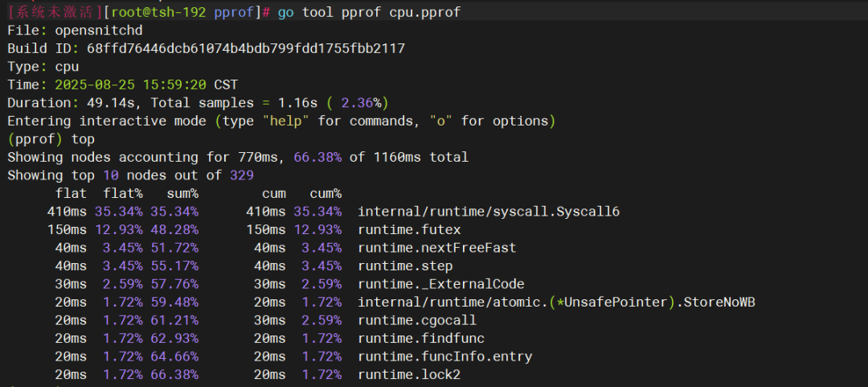This screenshot has height=387, width=868.
Task: Select the prompt text 'root@tsh-192 pprof'
Action: click(182, 12)
